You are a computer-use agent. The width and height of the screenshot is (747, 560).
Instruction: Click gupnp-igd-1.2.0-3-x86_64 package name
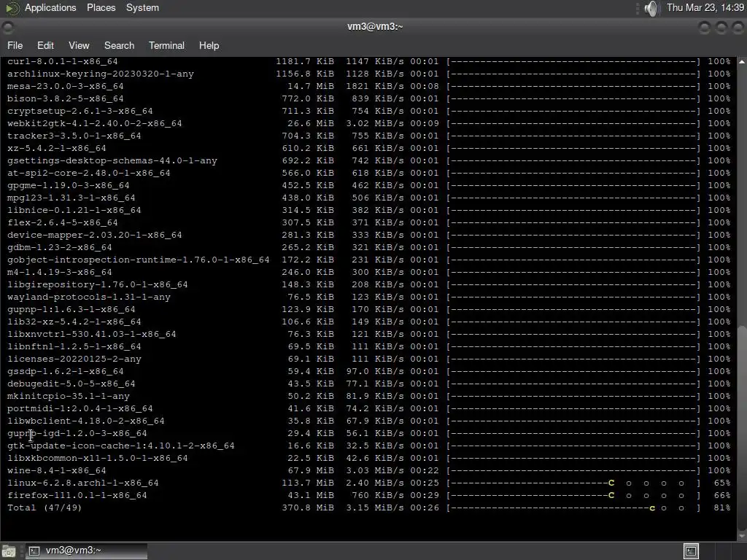[x=77, y=433]
